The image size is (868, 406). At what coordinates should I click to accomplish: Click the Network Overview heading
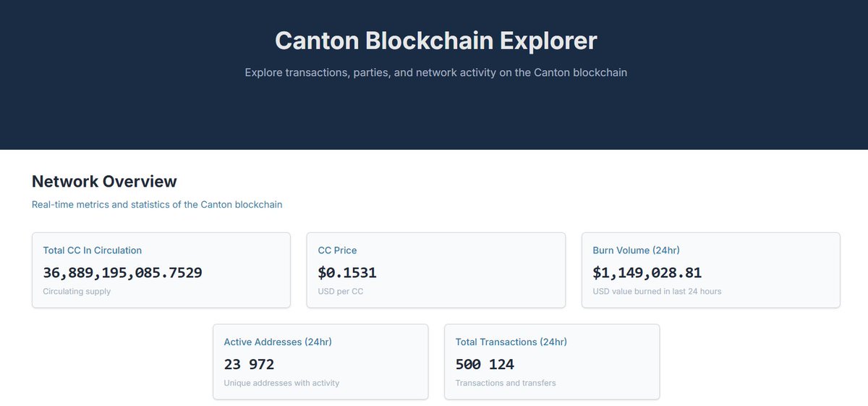[104, 181]
